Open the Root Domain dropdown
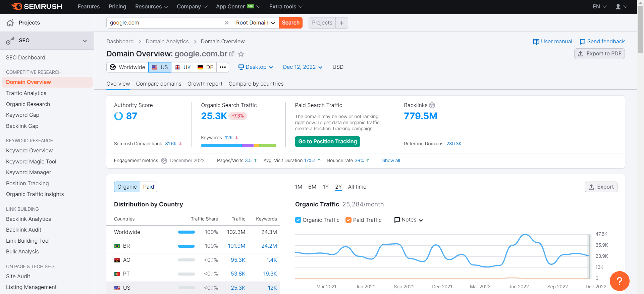This screenshot has width=644, height=294. point(256,23)
